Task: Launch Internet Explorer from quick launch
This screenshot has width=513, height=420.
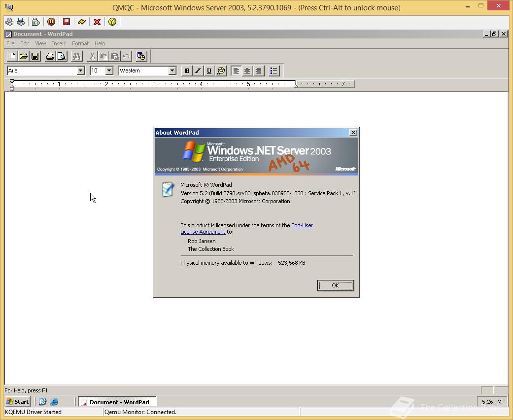Action: point(54,402)
